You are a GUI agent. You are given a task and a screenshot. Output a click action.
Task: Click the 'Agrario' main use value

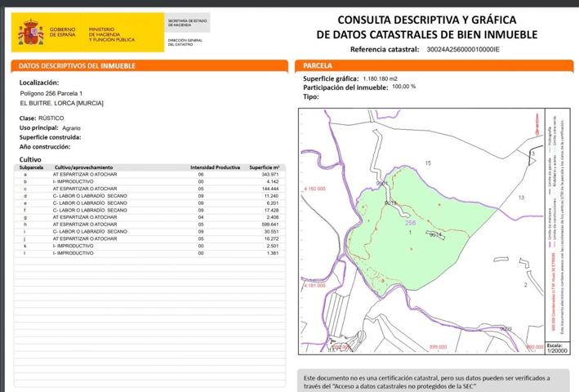(71, 128)
